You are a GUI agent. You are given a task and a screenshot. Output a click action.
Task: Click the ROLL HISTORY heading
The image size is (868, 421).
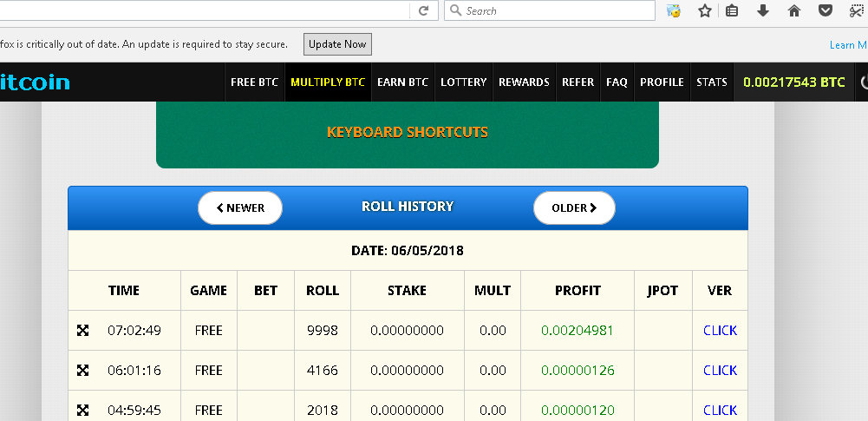pos(408,206)
